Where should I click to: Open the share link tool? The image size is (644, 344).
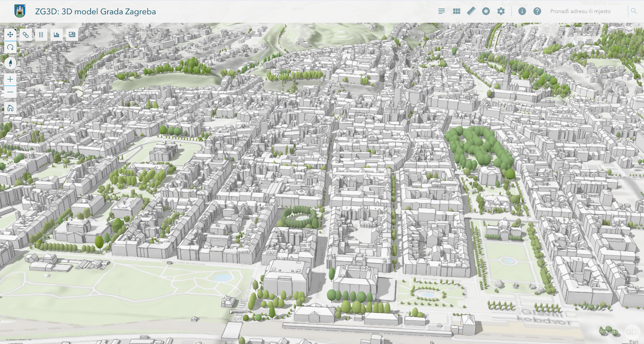[25, 35]
